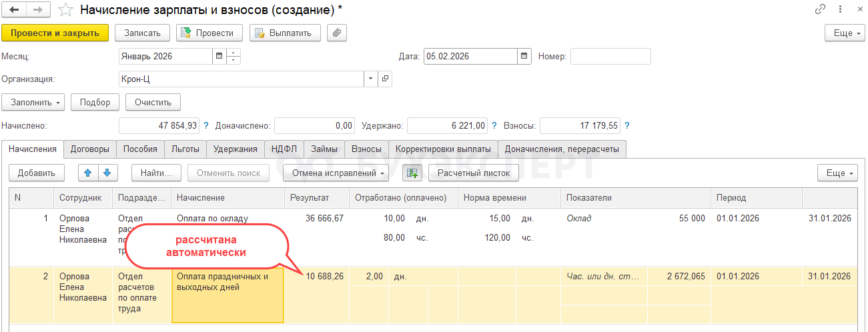Select the result cell 36 666,67
Viewport: 868px width, 332px height.
coord(316,218)
